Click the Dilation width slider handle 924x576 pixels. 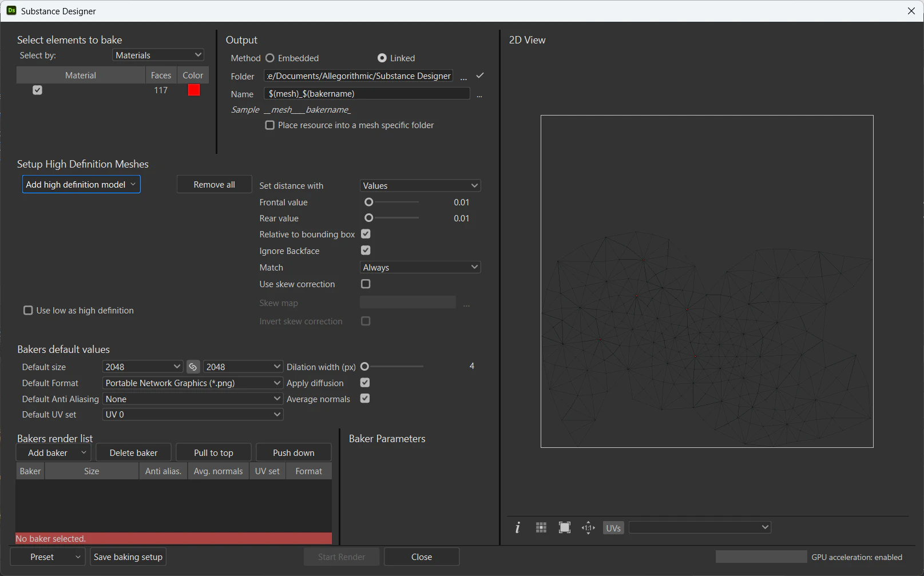pos(365,366)
